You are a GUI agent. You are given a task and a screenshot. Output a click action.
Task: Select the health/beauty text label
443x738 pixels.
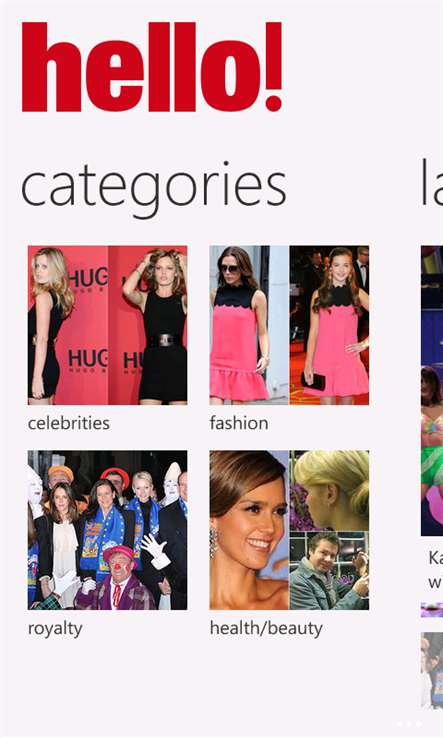tap(266, 629)
